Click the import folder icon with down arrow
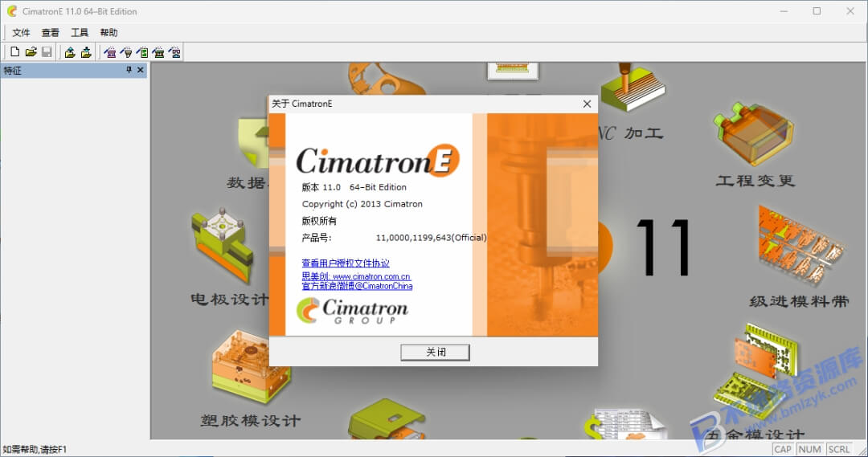This screenshot has height=457, width=868. pos(86,52)
